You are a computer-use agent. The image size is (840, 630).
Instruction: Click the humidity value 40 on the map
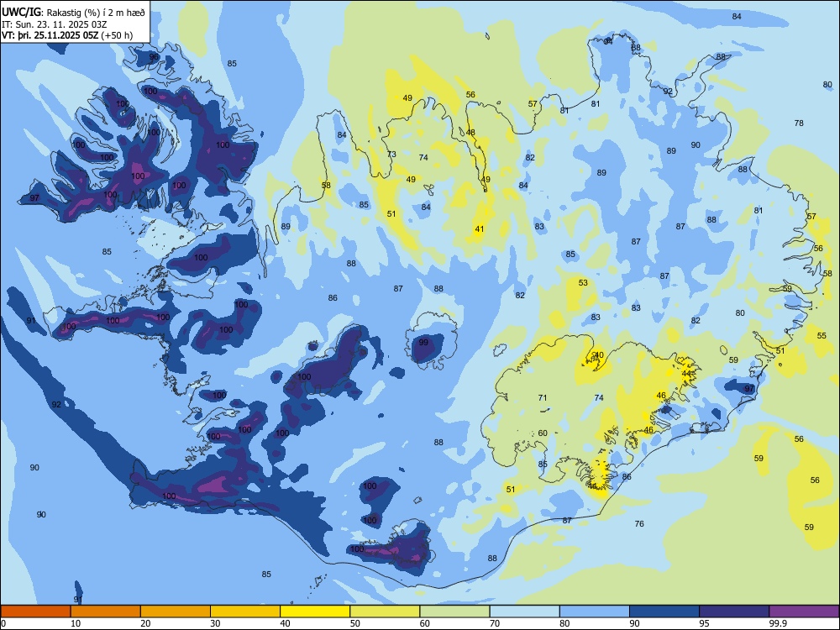[599, 355]
